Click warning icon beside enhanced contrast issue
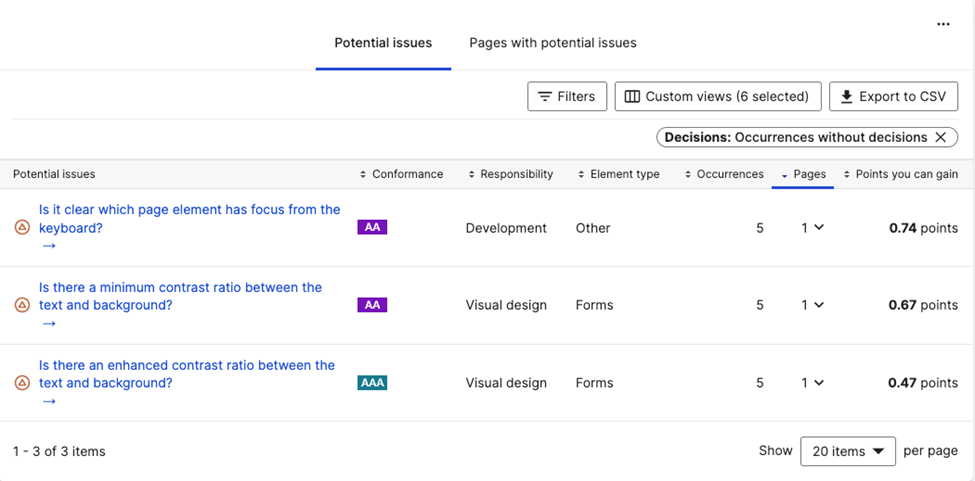975x481 pixels. 22,383
